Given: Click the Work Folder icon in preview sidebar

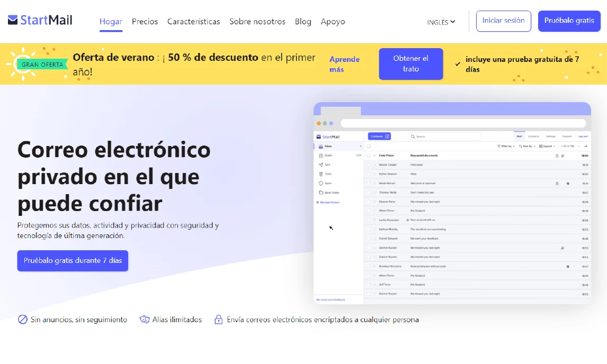Looking at the screenshot, I should [x=321, y=193].
